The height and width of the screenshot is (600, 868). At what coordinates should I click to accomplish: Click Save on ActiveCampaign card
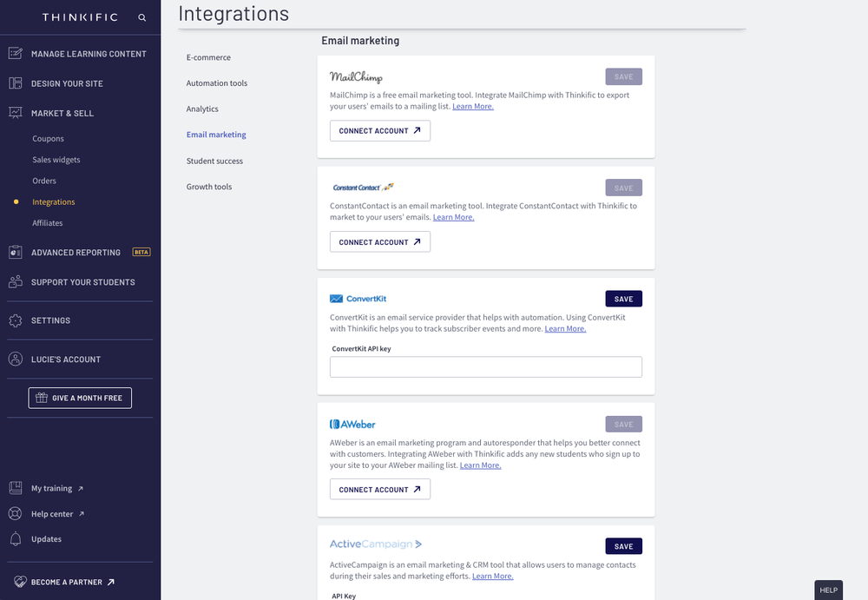[x=624, y=546]
